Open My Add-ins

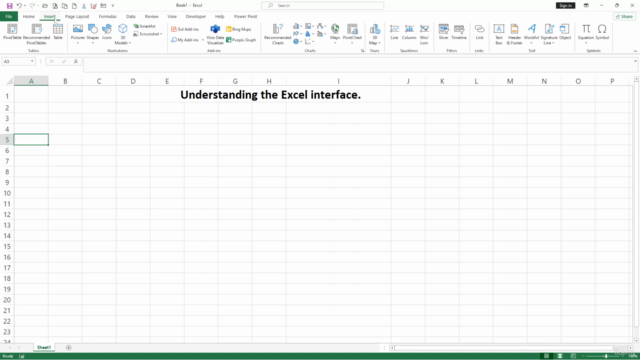pos(185,40)
